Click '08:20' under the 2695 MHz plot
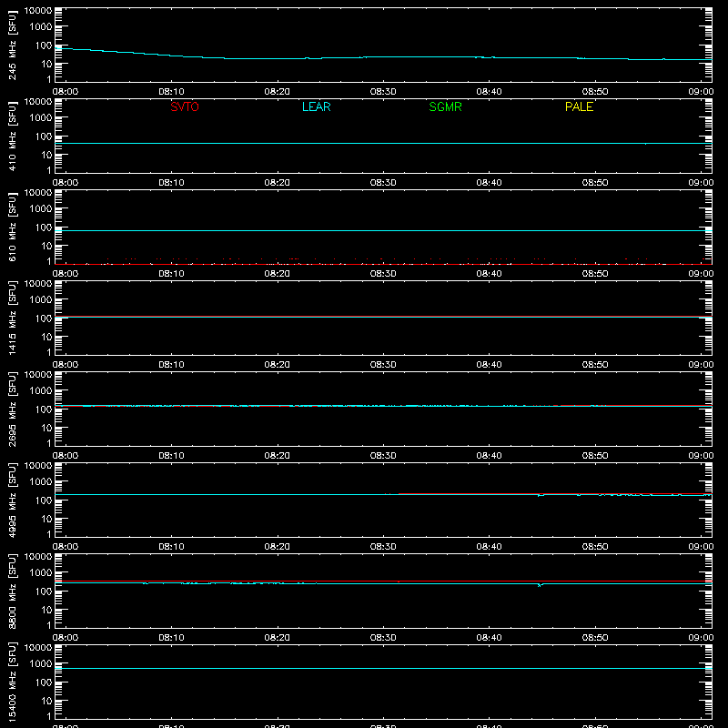This screenshot has width=728, height=728. [x=278, y=456]
